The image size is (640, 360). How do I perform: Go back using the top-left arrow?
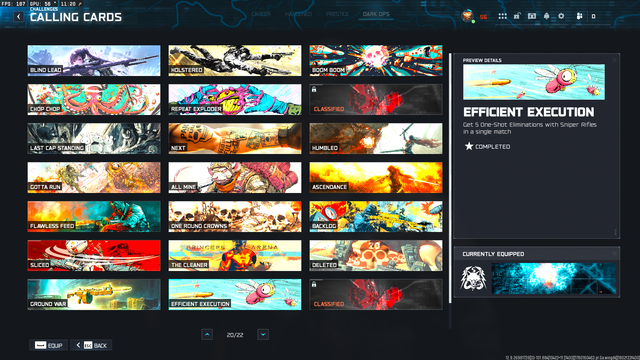pyautogui.click(x=18, y=16)
